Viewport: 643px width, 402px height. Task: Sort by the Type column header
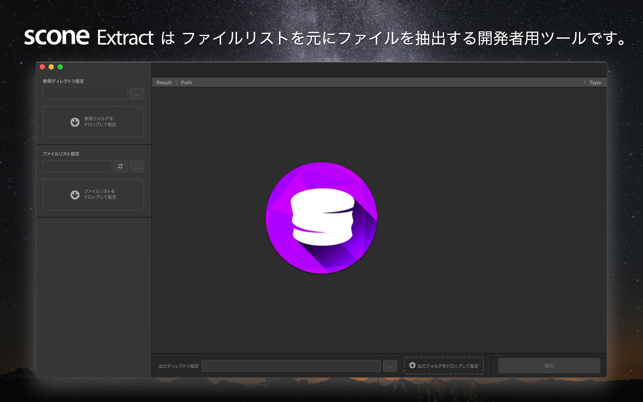(x=595, y=82)
